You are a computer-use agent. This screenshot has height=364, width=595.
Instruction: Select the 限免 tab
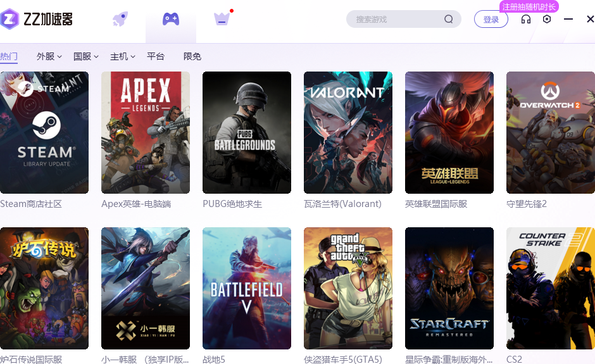pos(192,56)
